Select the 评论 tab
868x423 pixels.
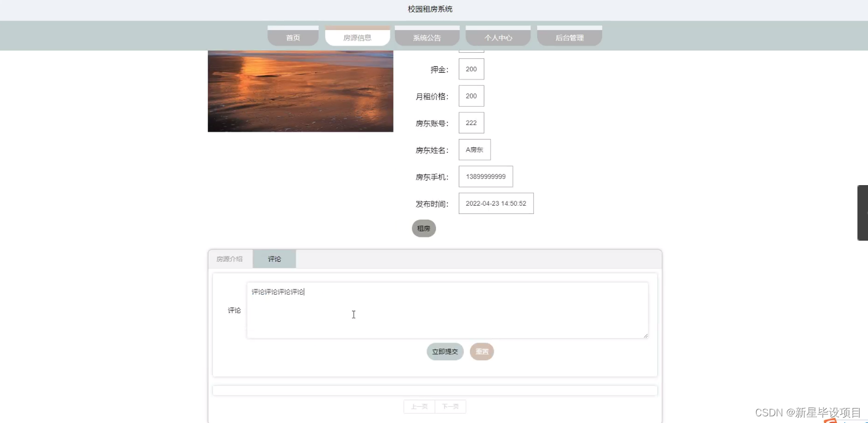pyautogui.click(x=274, y=259)
